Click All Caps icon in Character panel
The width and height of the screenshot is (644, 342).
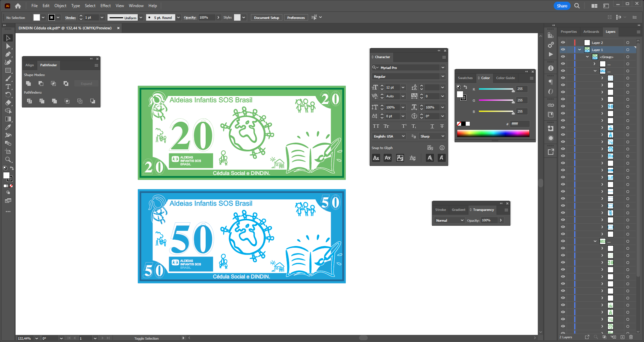pos(376,126)
